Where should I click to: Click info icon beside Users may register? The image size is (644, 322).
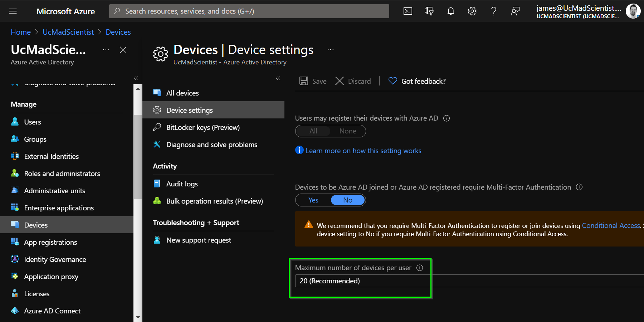[447, 118]
